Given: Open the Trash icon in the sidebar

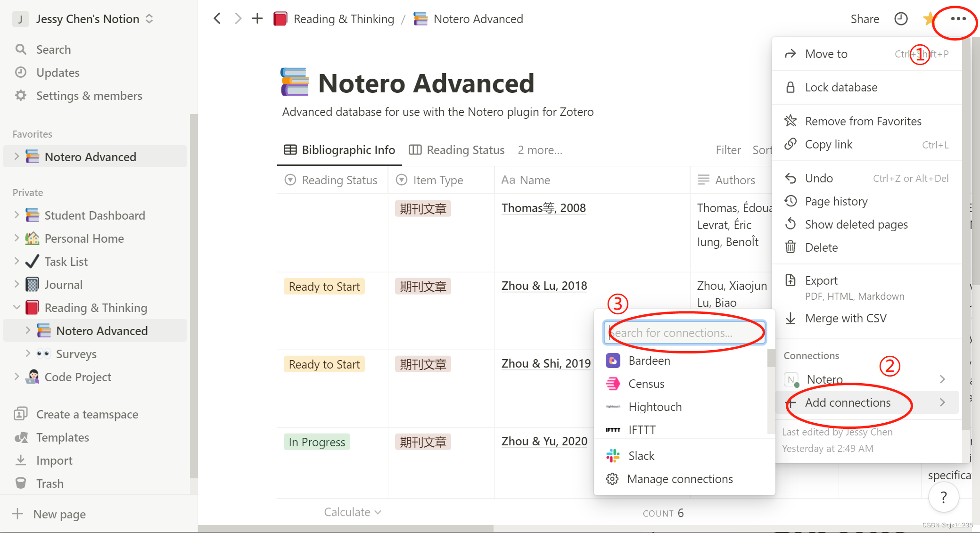Looking at the screenshot, I should click(21, 483).
